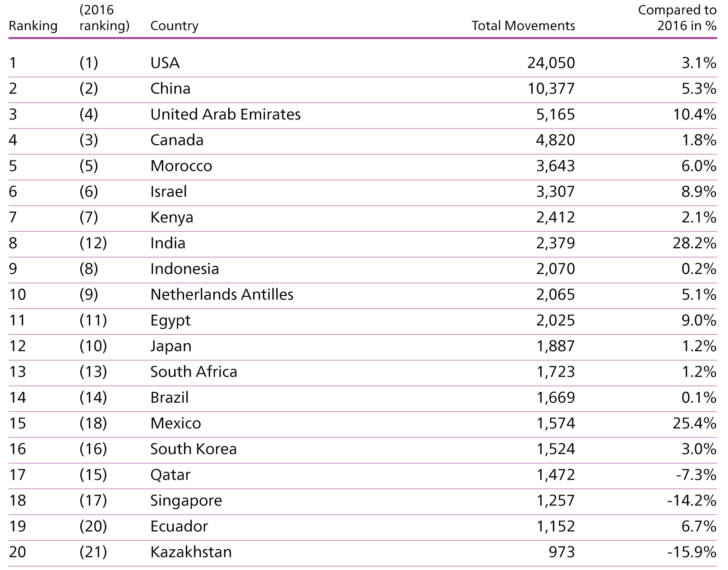Click the Ranking column header
The height and width of the screenshot is (570, 728).
pyautogui.click(x=33, y=26)
